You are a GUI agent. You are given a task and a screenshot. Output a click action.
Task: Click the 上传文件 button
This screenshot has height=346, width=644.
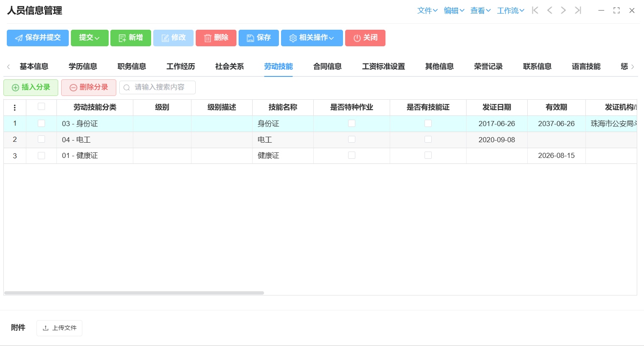[x=59, y=328]
